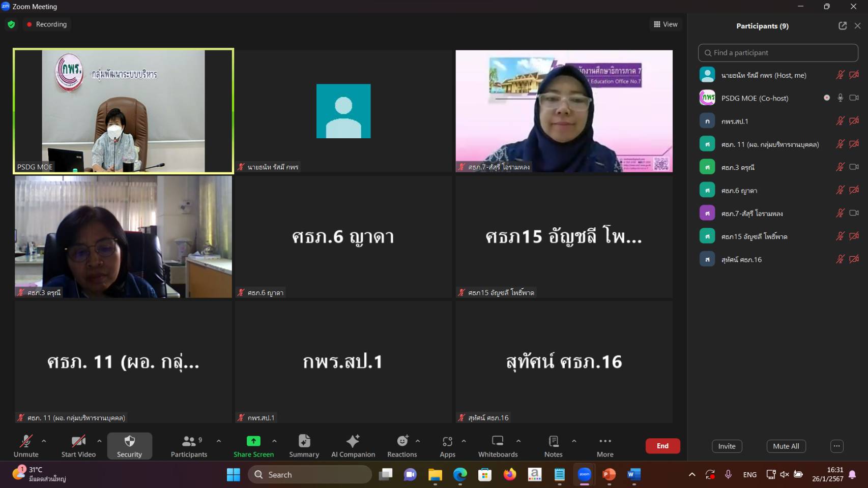
Task: Pop out the Participants panel
Action: tap(843, 26)
